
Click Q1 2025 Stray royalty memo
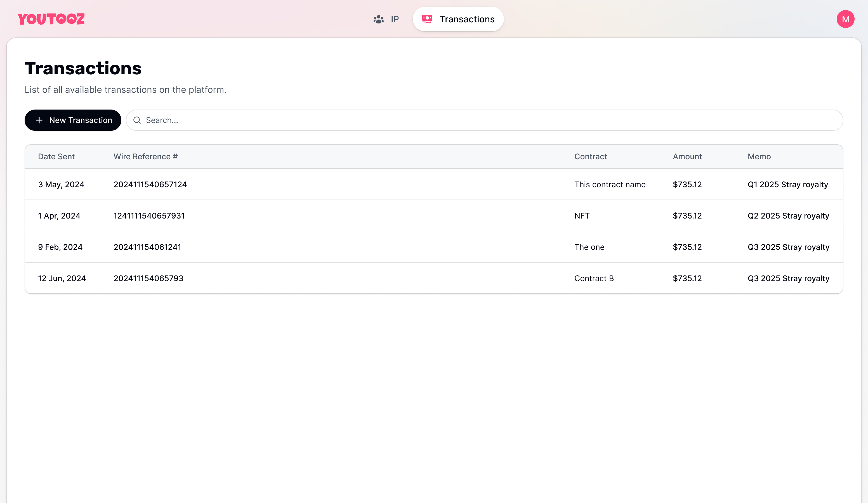(x=787, y=184)
